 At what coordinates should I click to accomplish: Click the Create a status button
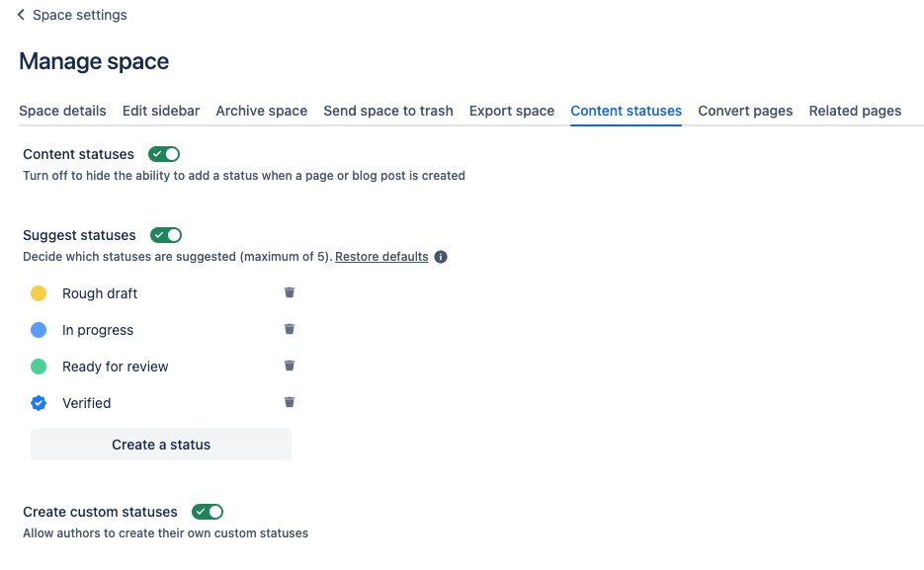coord(161,445)
